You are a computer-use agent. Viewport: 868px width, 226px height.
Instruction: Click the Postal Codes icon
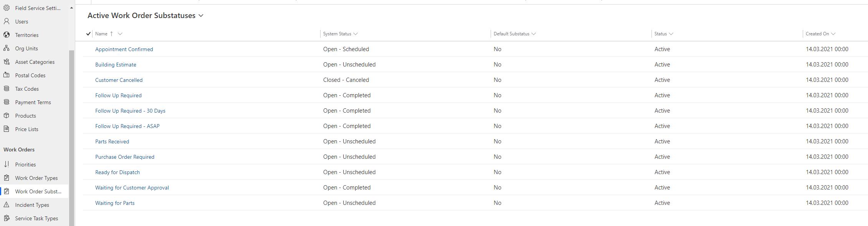7,75
